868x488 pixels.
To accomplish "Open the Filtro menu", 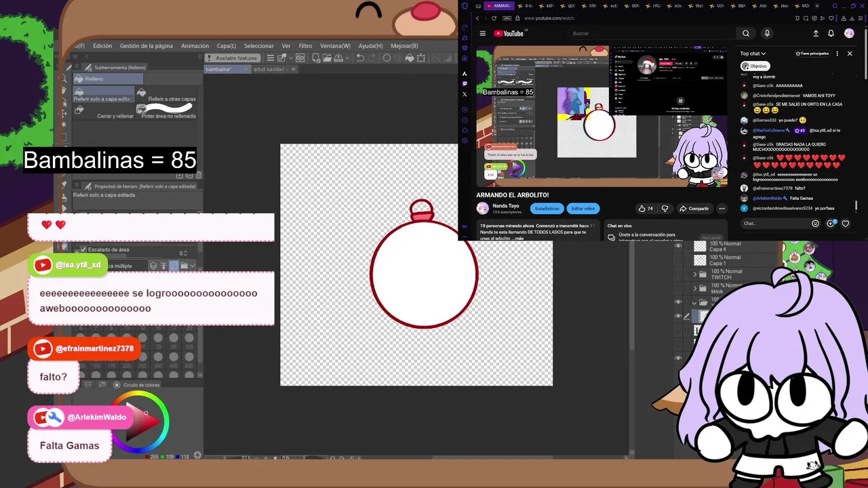I will 305,46.
